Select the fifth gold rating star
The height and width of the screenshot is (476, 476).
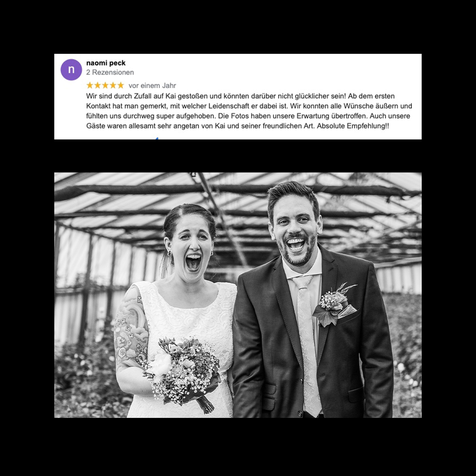[121, 85]
